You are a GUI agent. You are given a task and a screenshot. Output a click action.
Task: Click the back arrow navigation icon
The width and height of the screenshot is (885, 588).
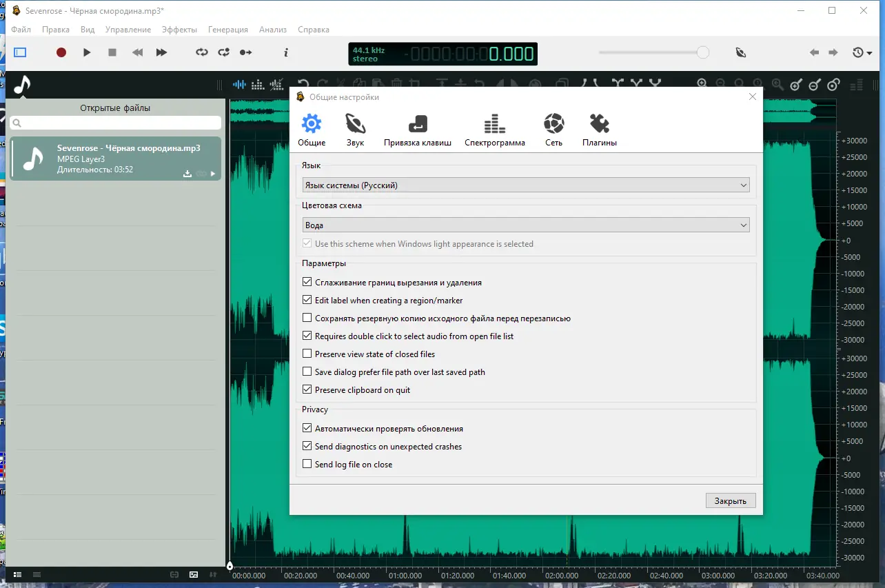[x=814, y=52]
